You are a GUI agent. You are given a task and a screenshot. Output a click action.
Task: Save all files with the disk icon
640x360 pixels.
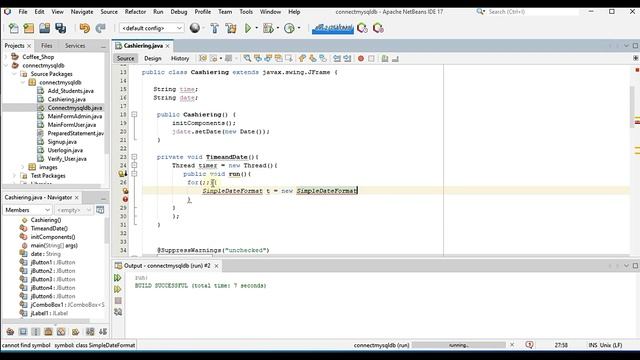61,28
